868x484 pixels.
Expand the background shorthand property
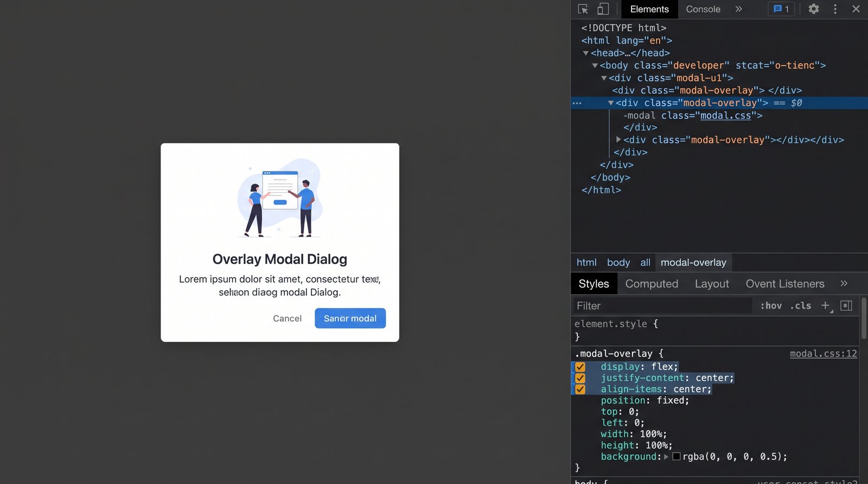pos(666,457)
